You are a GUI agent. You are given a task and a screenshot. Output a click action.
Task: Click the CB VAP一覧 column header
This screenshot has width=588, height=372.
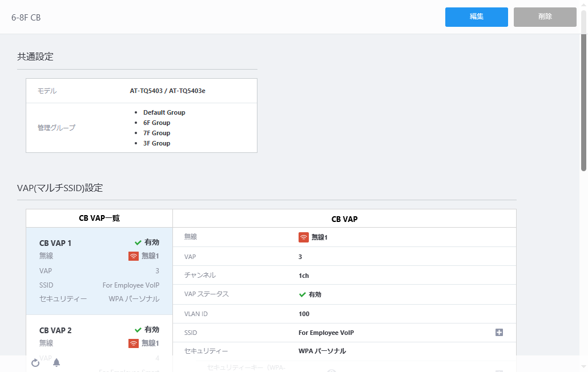tap(99, 218)
